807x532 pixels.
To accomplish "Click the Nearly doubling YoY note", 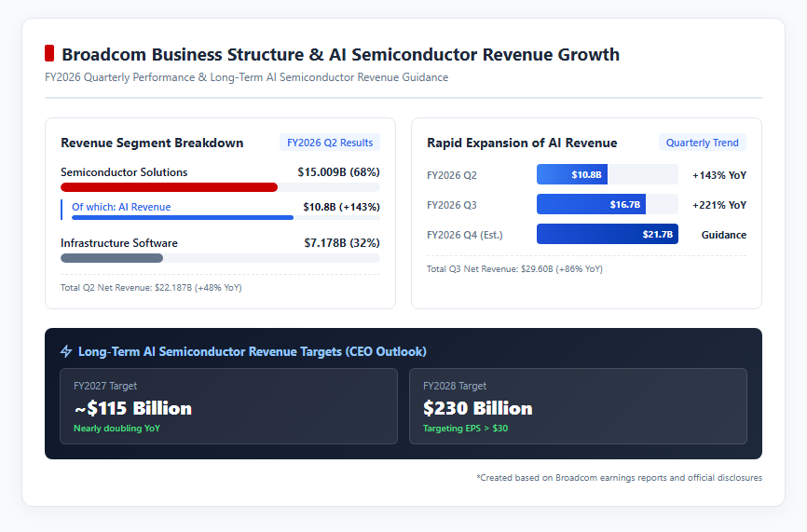I will [x=116, y=428].
